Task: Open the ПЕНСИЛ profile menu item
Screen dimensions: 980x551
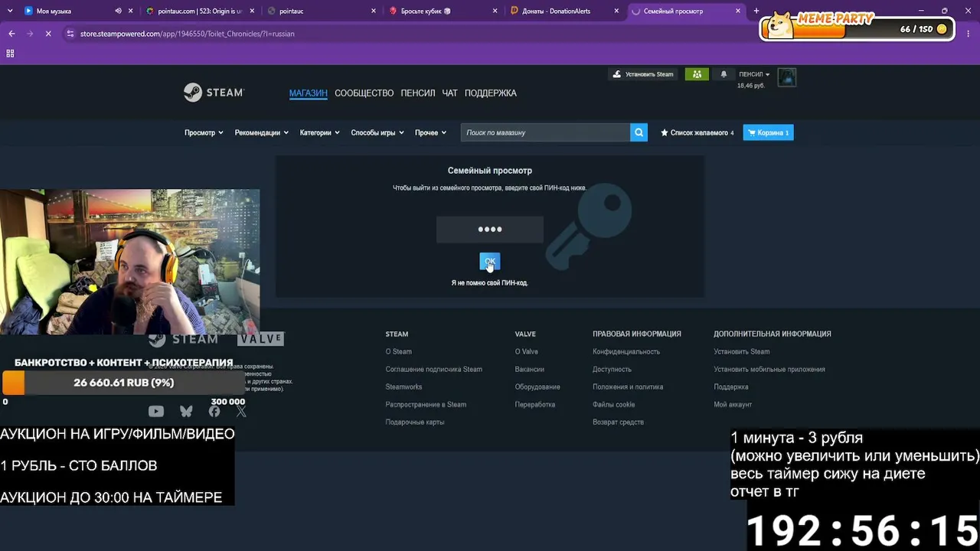Action: 418,93
